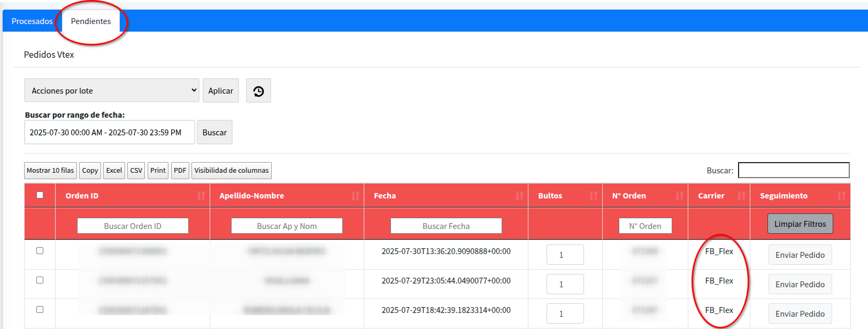This screenshot has width=868, height=329.
Task: Sort by Bultos column arrows
Action: (x=593, y=196)
